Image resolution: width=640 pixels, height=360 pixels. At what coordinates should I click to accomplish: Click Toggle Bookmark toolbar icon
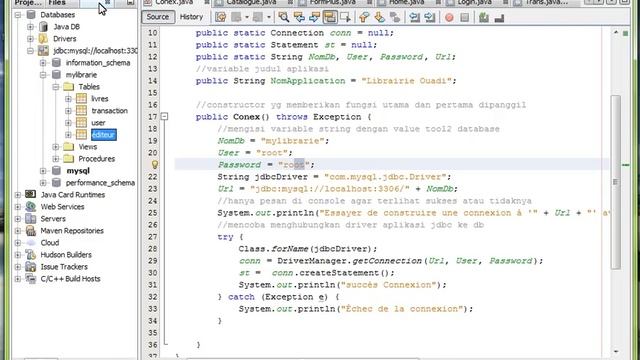(395, 17)
